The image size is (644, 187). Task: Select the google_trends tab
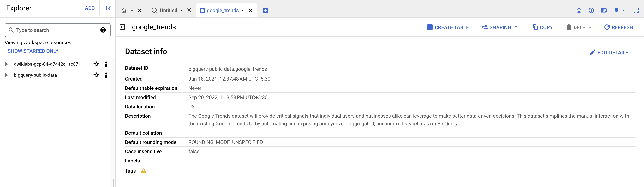(x=220, y=10)
